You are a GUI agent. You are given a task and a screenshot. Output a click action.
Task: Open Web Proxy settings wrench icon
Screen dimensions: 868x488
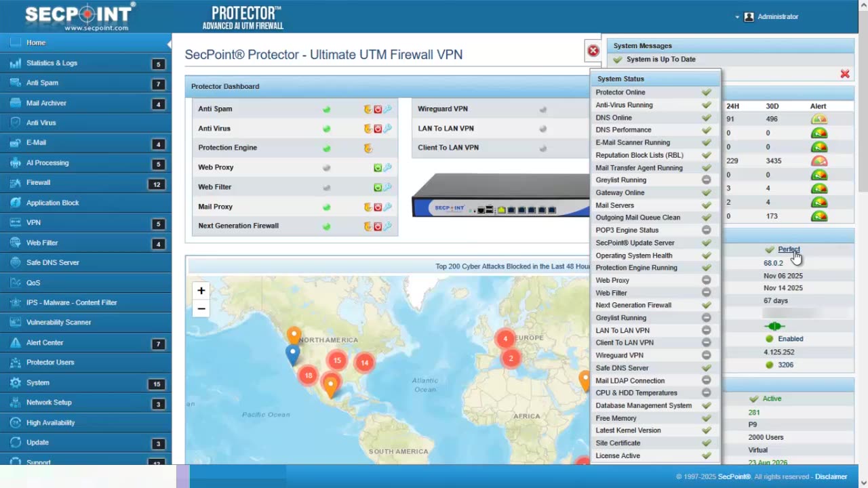point(387,168)
